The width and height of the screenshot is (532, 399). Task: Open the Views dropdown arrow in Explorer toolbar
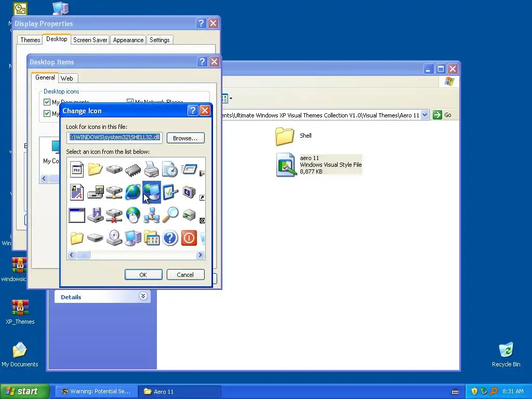point(231,99)
